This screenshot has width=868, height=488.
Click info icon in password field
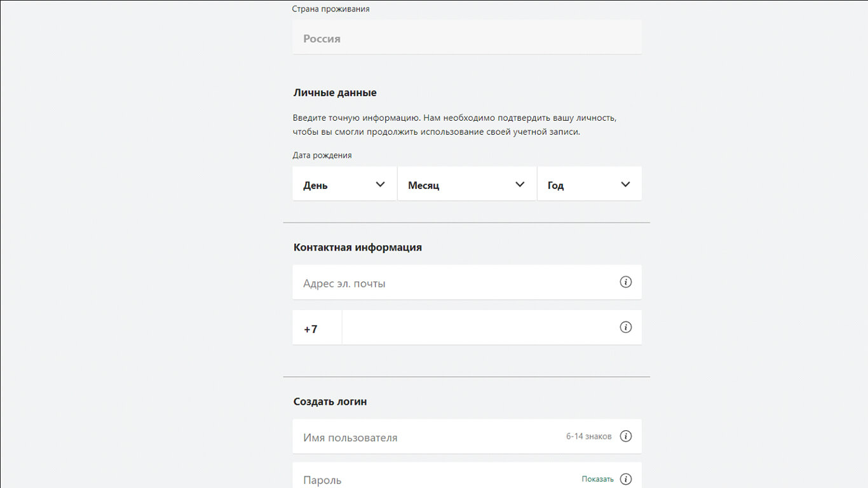coord(626,479)
